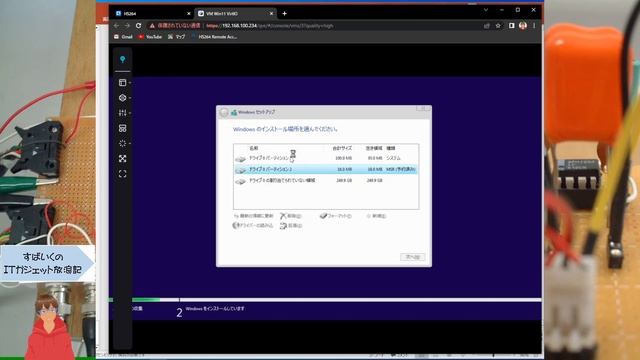This screenshot has height=360, width=640.
Task: Open the window layout menu in KVM sidebar
Action: [122, 82]
